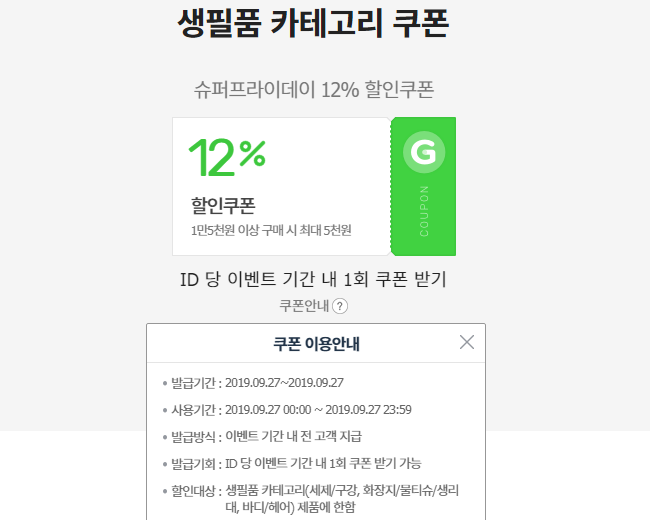Click the white G logo circle
Image resolution: width=650 pixels, height=520 pixels.
pyautogui.click(x=423, y=153)
